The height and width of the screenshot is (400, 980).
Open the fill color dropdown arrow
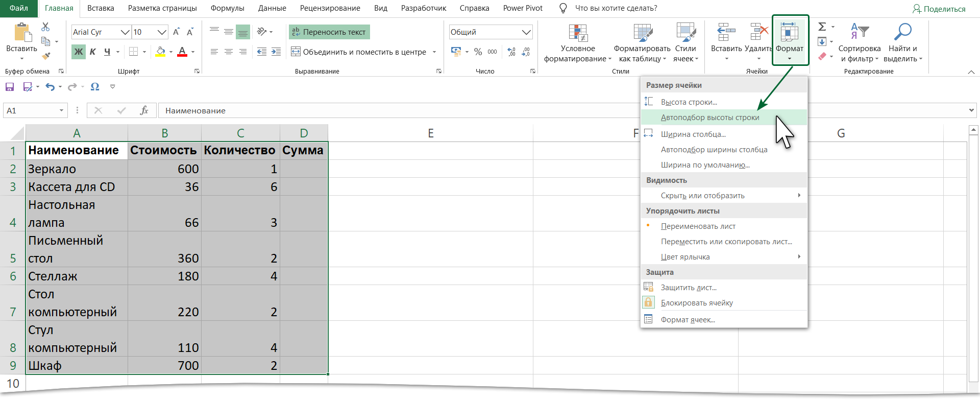point(170,52)
